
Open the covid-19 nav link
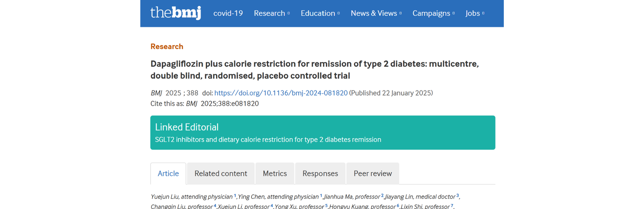228,13
